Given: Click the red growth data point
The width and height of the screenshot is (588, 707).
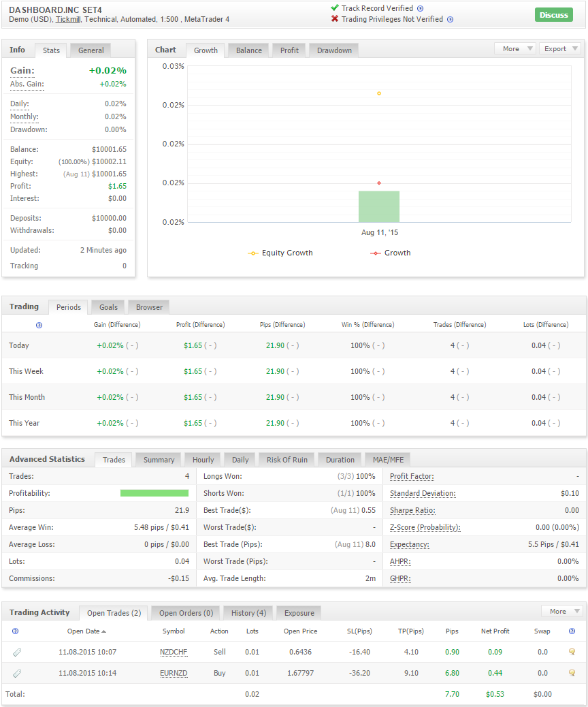Looking at the screenshot, I should click(x=379, y=183).
